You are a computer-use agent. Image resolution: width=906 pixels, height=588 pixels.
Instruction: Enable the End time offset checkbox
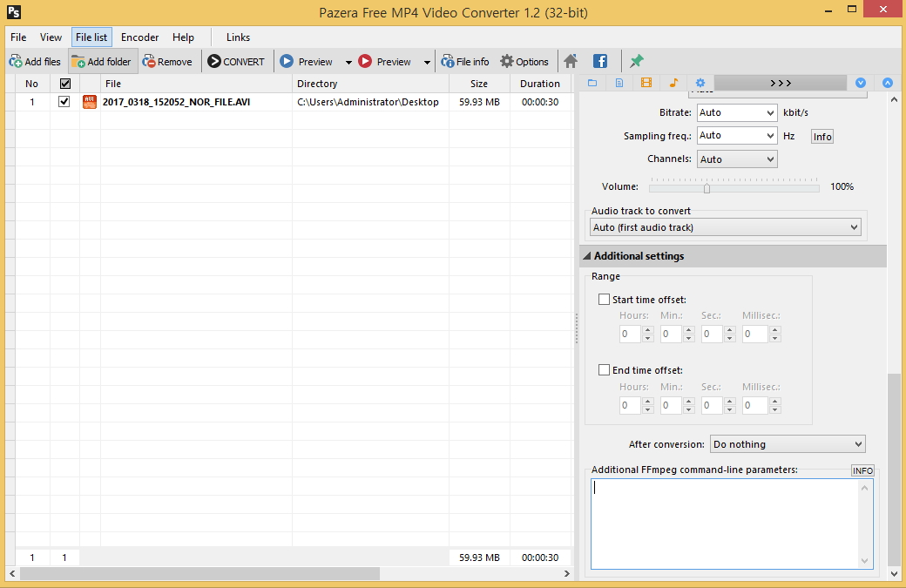pyautogui.click(x=605, y=370)
